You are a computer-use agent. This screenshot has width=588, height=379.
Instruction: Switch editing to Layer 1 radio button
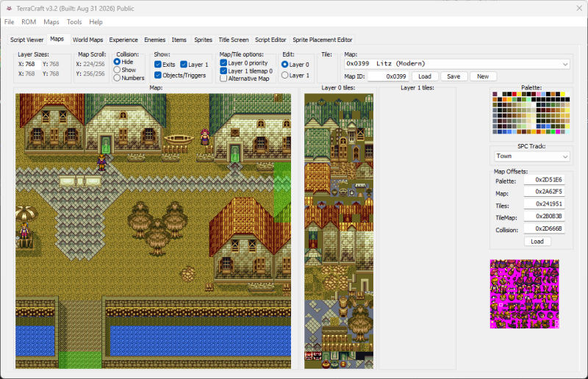[284, 76]
